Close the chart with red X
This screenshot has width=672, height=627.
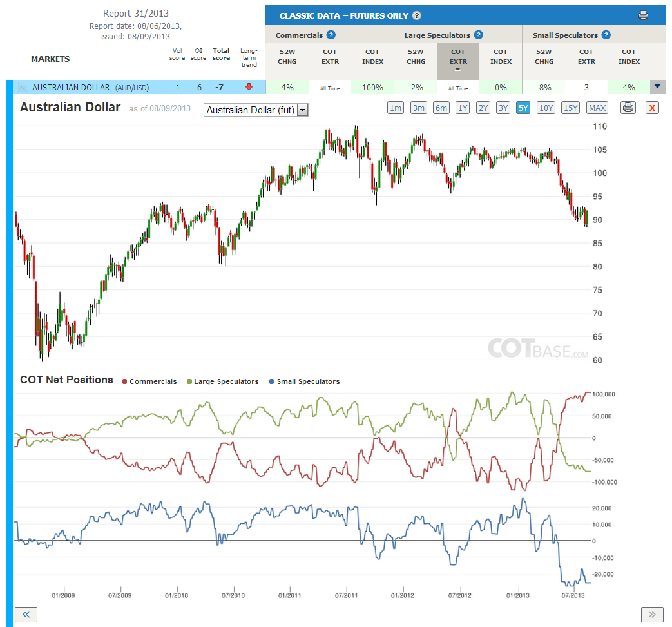tap(652, 108)
